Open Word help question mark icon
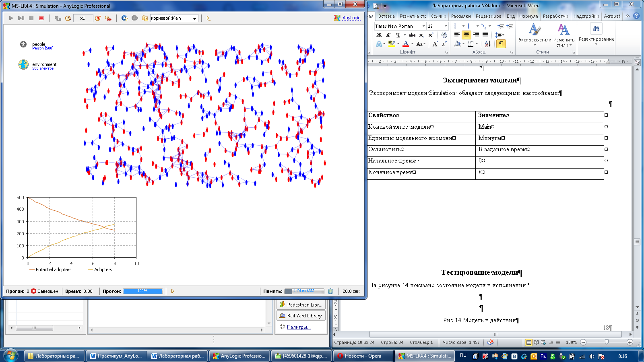This screenshot has width=644, height=362. pyautogui.click(x=636, y=16)
